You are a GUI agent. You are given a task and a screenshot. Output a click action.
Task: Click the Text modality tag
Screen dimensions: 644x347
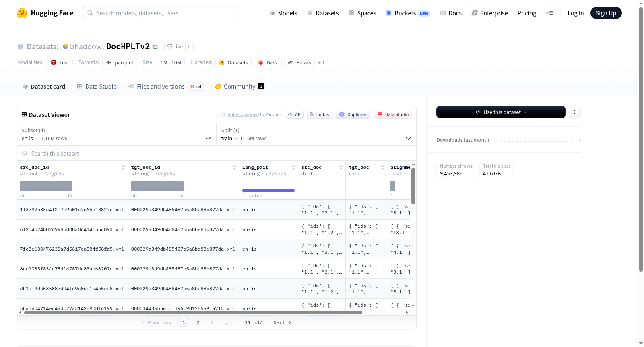[60, 62]
